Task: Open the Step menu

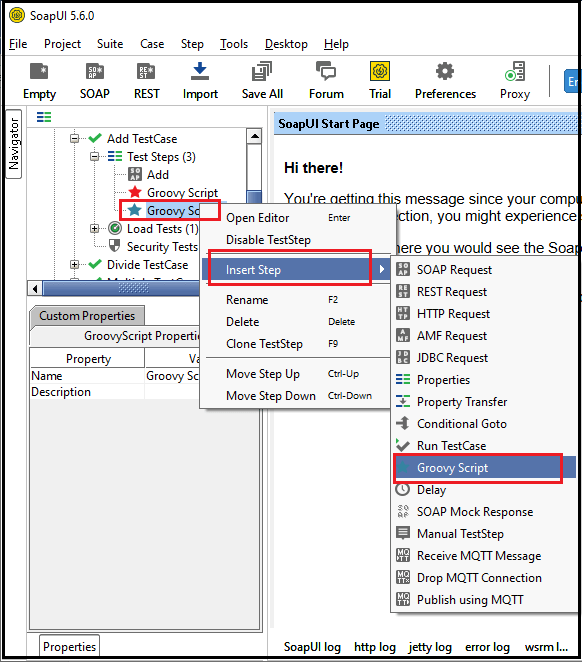Action: point(192,44)
